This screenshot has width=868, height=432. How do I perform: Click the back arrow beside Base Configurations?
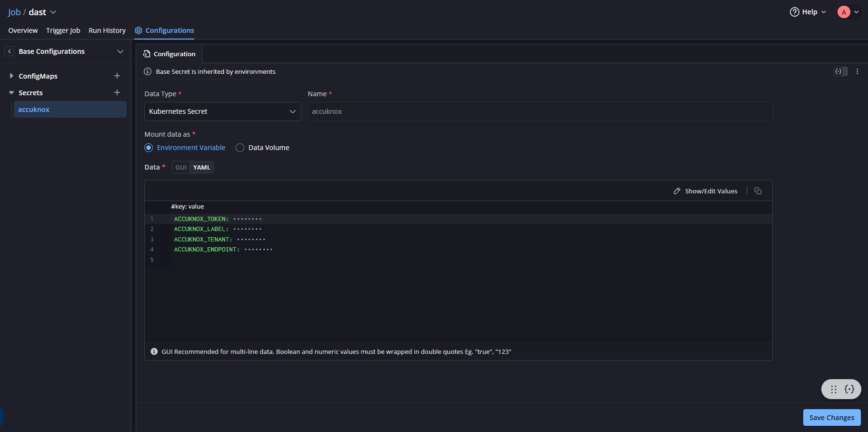pos(10,51)
